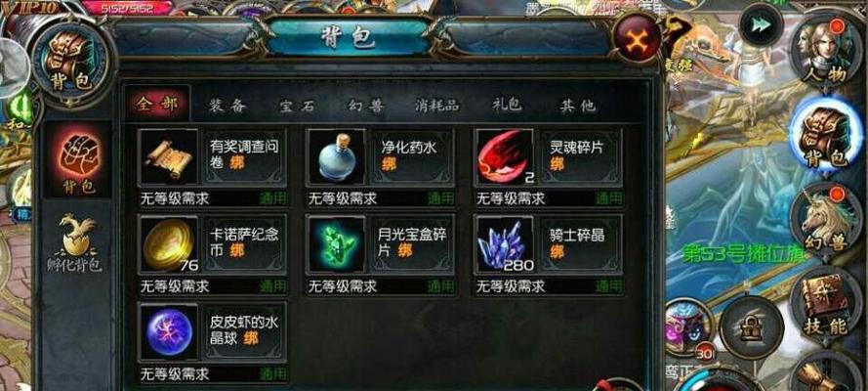Select the 净化药水 potion bottle icon
The height and width of the screenshot is (391, 868).
[x=336, y=157]
